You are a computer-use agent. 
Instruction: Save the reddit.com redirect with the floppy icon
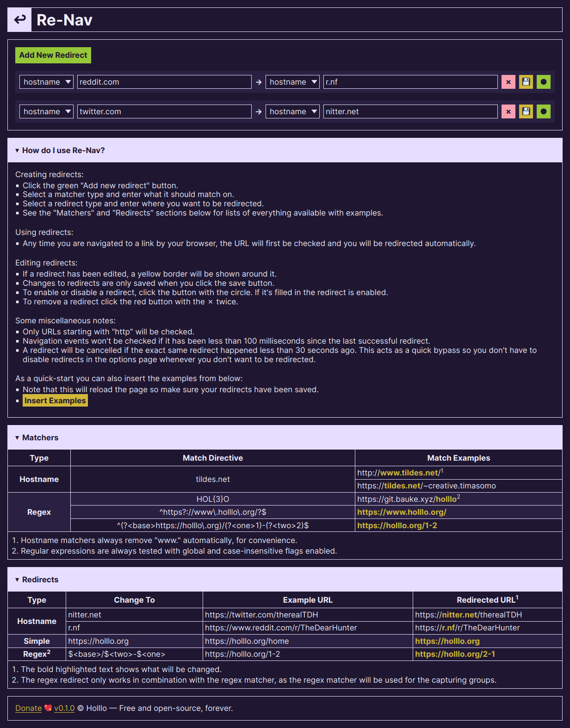pyautogui.click(x=526, y=82)
